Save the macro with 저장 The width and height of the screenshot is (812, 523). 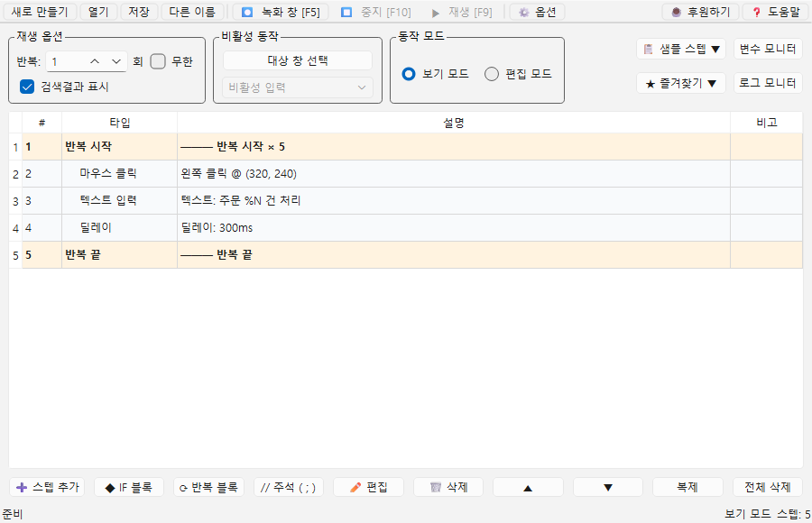pyautogui.click(x=139, y=12)
